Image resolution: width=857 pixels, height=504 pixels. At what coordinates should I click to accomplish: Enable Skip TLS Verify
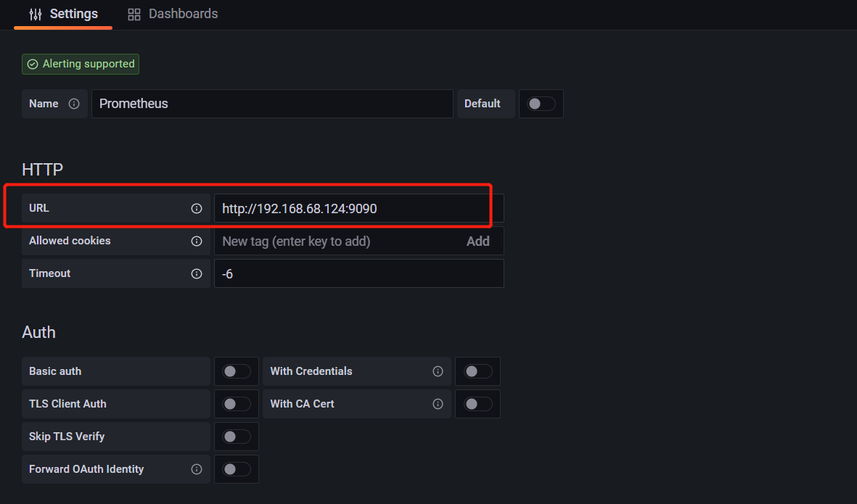click(236, 436)
